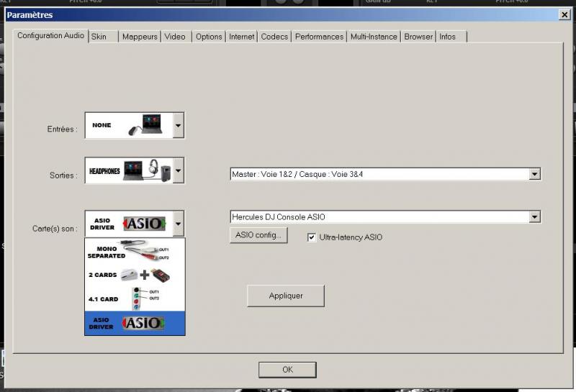Open the Performances tab
This screenshot has width=576, height=392.
pos(319,37)
